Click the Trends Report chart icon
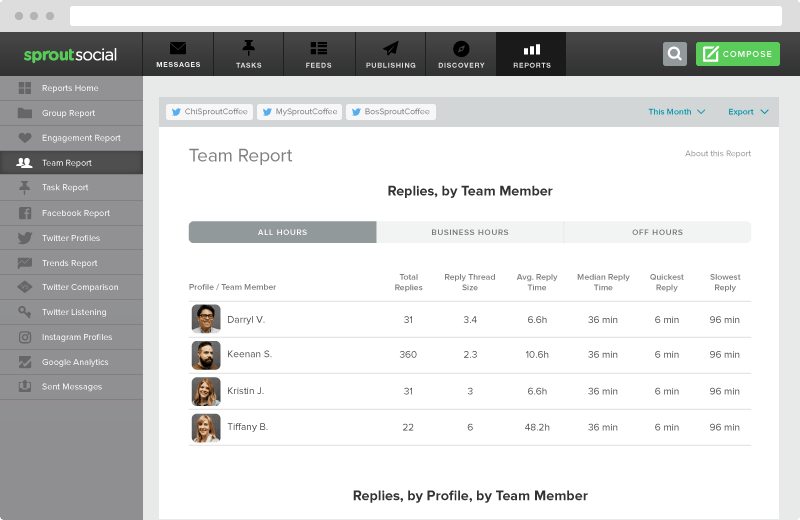 pos(24,263)
